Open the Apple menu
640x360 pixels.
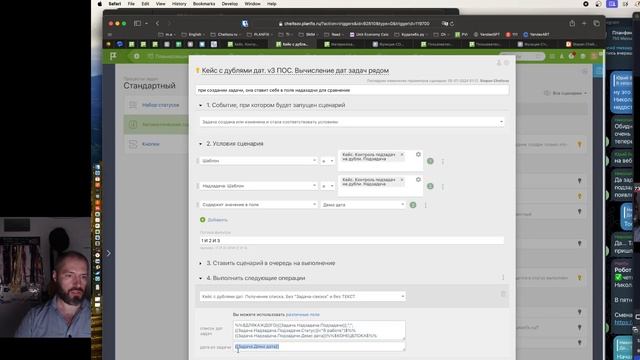click(x=100, y=4)
